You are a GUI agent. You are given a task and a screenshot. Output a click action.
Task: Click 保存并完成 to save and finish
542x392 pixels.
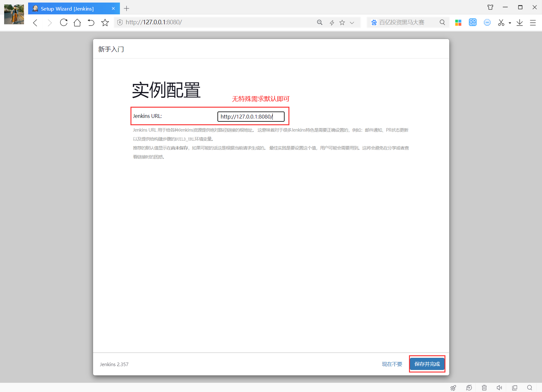427,364
